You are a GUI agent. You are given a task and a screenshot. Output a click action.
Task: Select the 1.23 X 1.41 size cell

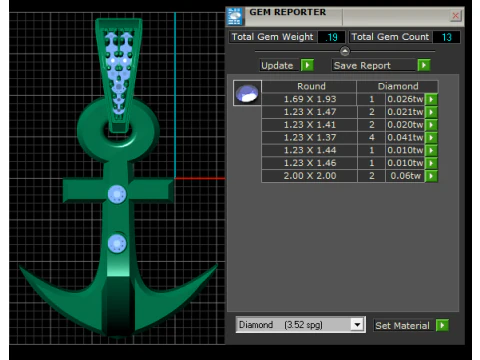(x=309, y=125)
